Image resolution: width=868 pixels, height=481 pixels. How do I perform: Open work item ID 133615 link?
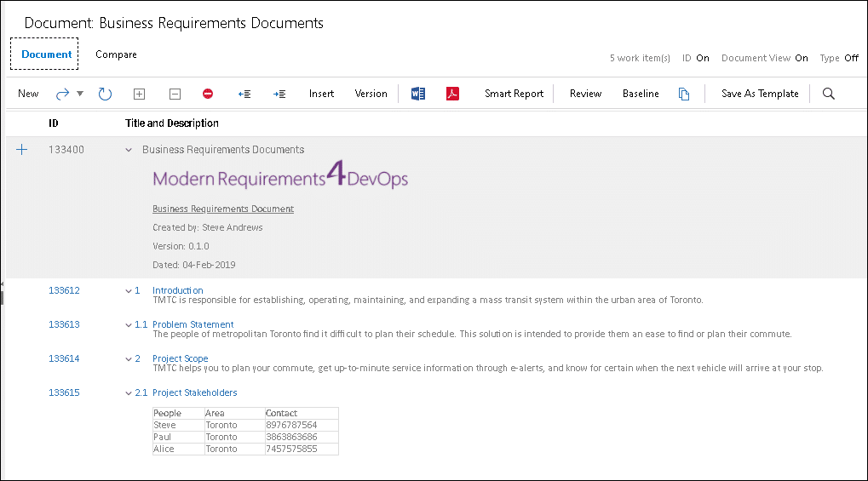(x=64, y=393)
